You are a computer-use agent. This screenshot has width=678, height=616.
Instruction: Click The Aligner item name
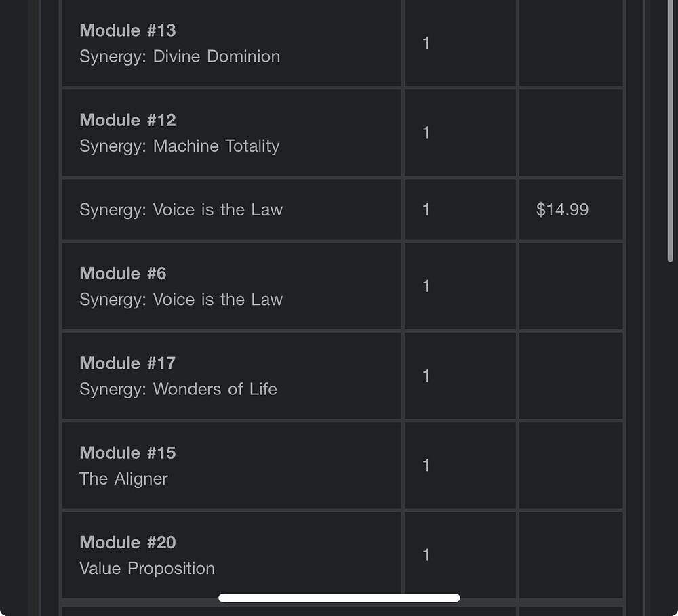click(123, 479)
